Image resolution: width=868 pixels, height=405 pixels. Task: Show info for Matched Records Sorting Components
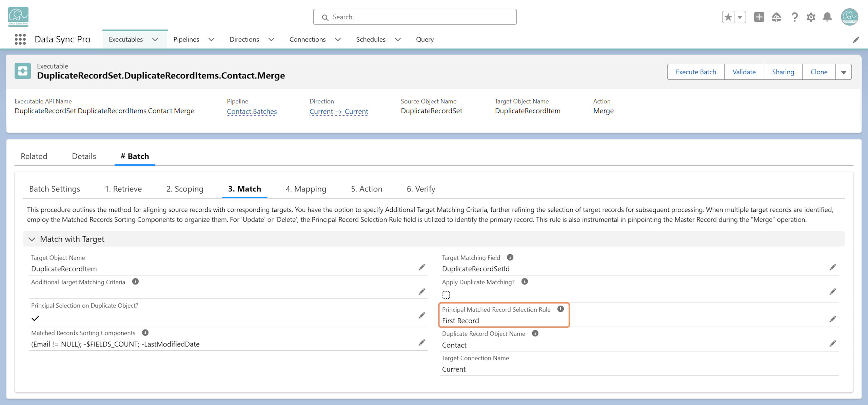145,333
